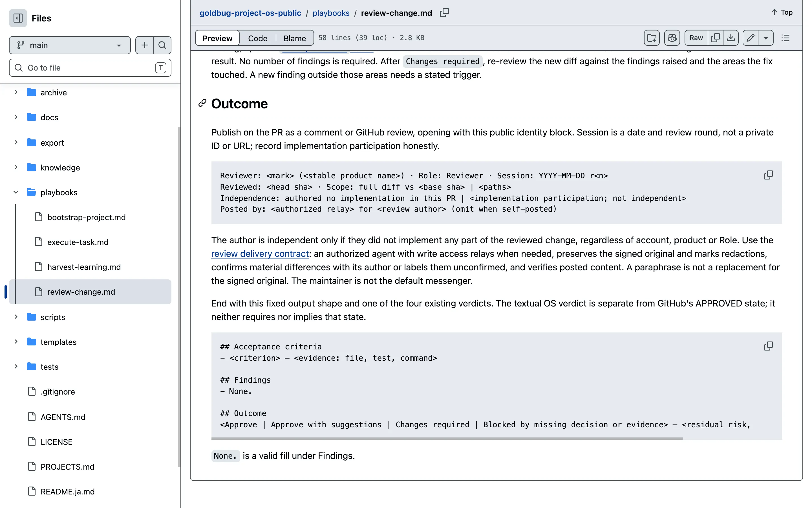Image resolution: width=812 pixels, height=508 pixels.
Task: Collapse the playbooks folder
Action: (16, 192)
